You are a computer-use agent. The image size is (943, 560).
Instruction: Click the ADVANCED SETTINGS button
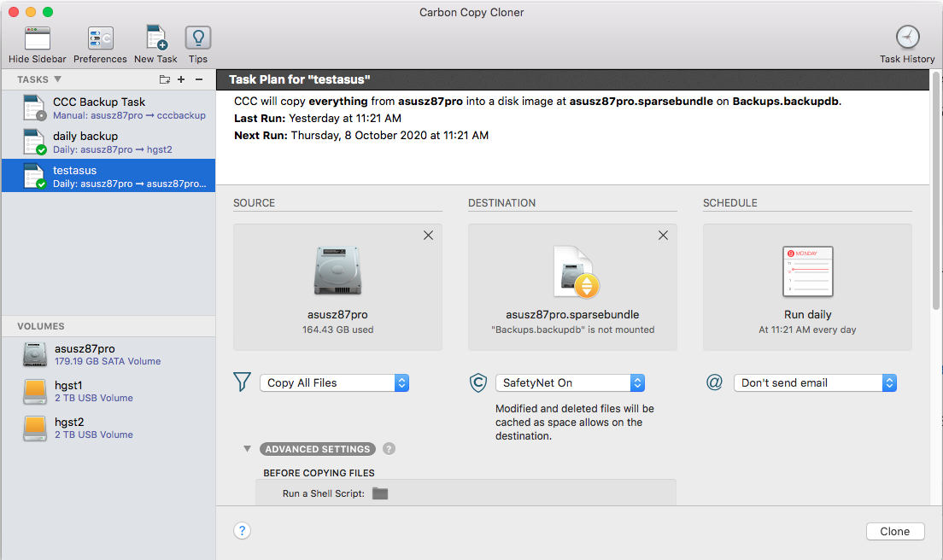pos(318,449)
